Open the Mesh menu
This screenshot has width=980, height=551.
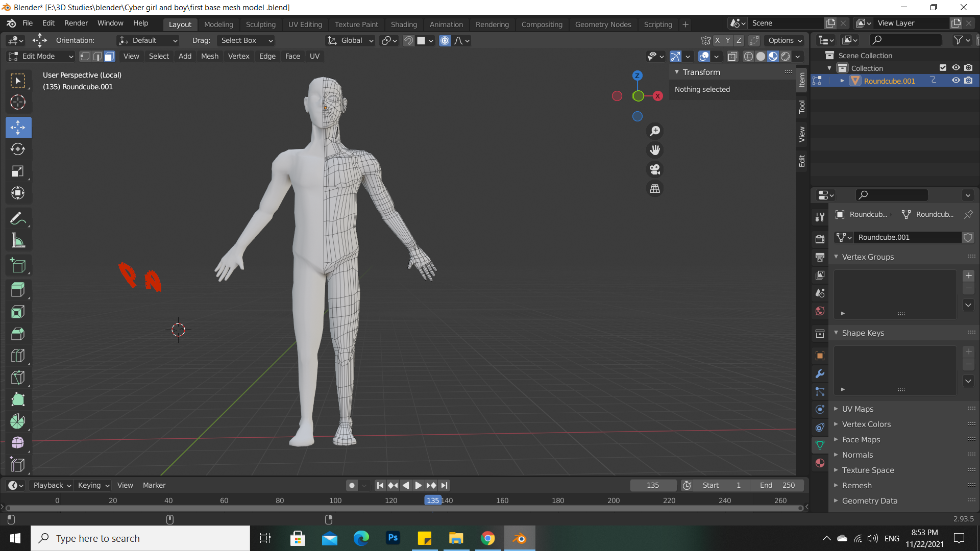point(209,56)
